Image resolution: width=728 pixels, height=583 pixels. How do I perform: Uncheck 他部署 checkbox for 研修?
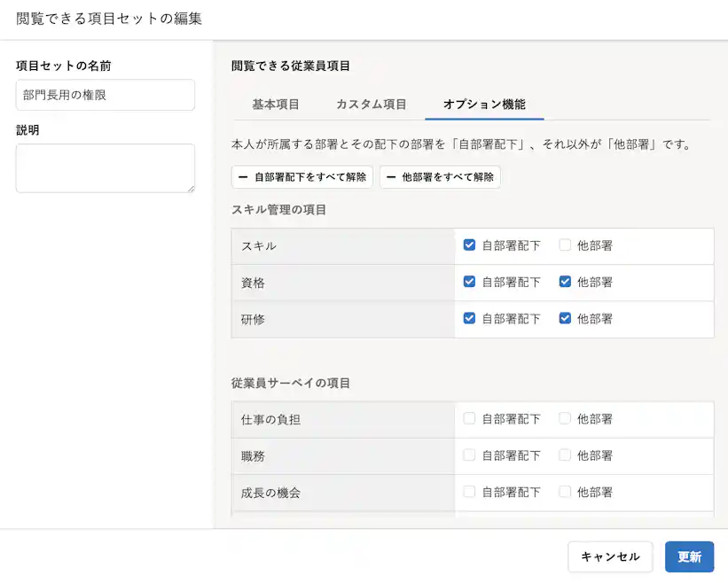click(x=564, y=318)
